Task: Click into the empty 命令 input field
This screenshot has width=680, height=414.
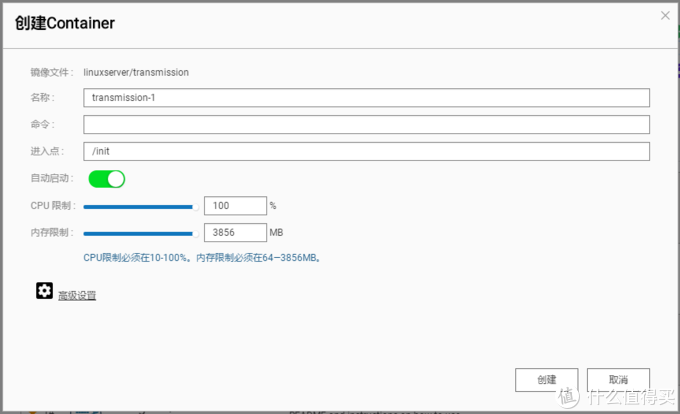Action: point(366,125)
